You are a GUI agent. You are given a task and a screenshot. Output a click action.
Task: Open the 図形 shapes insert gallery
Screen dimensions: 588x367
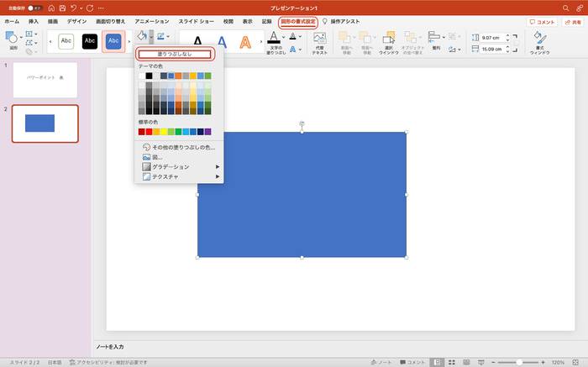click(13, 41)
